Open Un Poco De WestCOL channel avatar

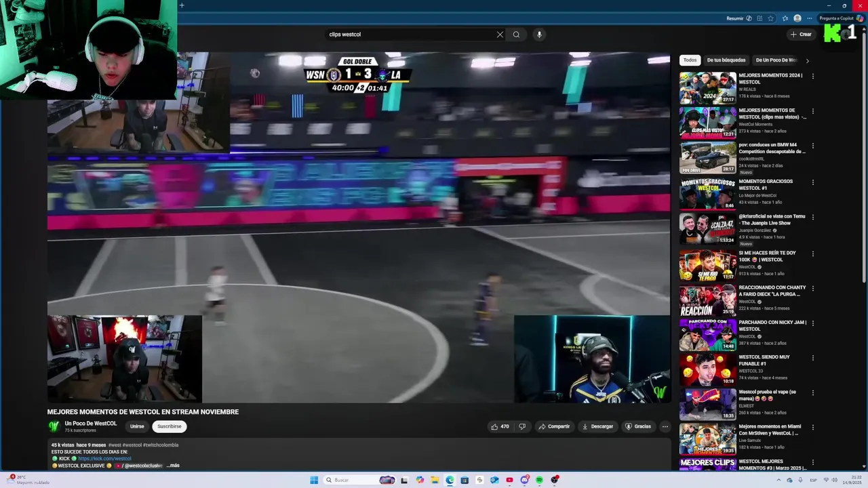point(54,426)
